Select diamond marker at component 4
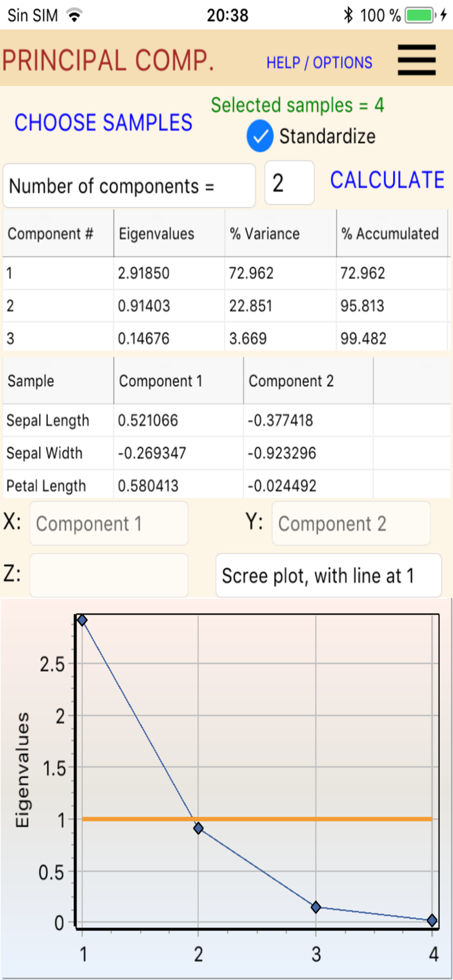 [x=432, y=920]
